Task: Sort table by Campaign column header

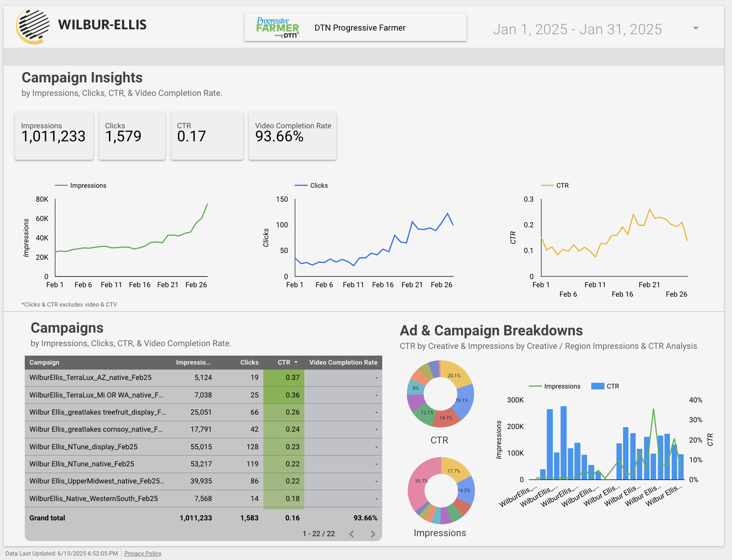Action: point(44,362)
